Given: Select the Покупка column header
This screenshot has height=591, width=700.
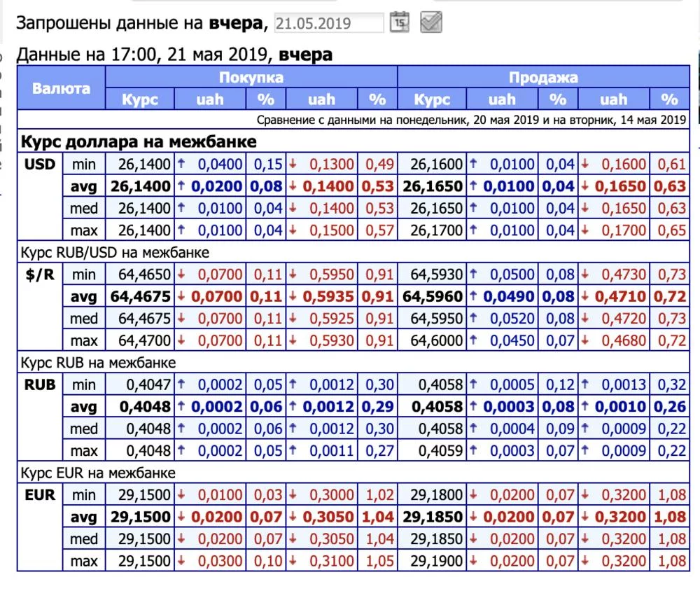Looking at the screenshot, I should tap(251, 77).
